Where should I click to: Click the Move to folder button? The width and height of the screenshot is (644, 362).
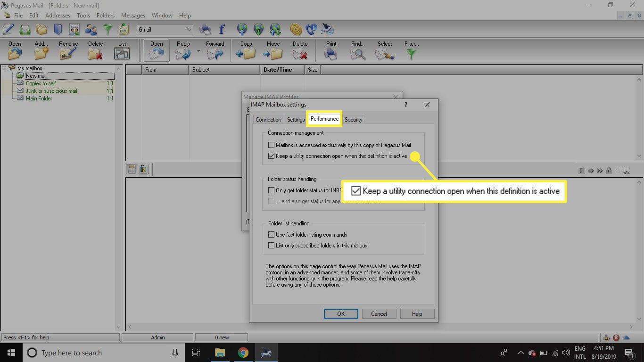point(273,50)
